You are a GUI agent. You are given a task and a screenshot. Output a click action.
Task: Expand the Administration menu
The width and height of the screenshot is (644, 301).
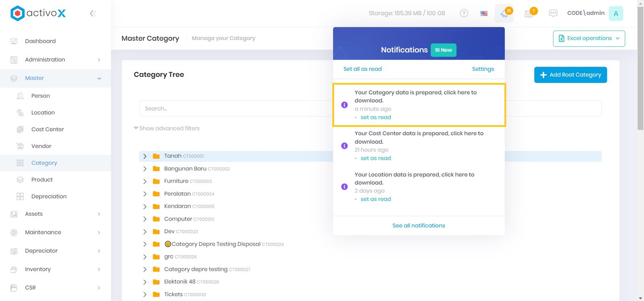55,60
